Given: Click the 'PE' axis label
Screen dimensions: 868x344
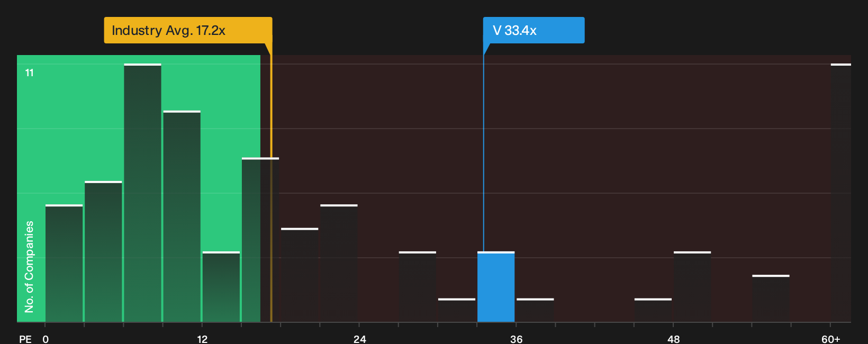Looking at the screenshot, I should [x=25, y=339].
